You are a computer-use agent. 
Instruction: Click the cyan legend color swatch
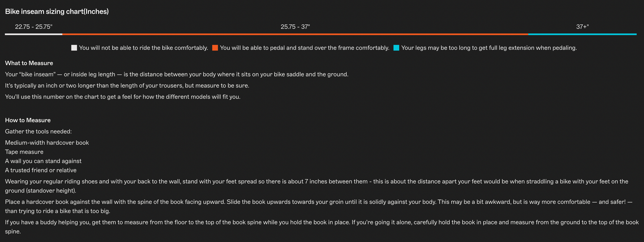point(396,48)
